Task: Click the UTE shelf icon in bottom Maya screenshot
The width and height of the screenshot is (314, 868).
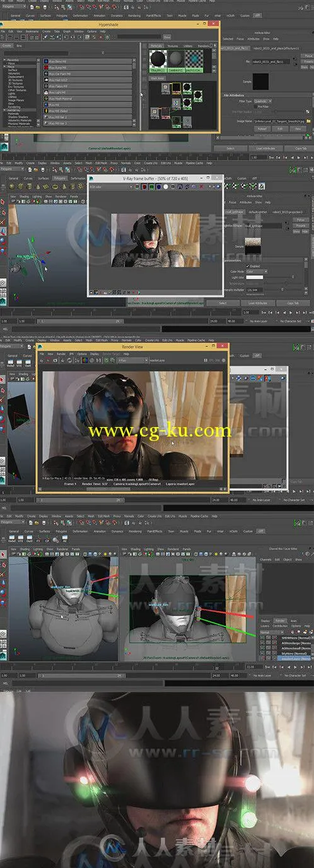Action: [20, 538]
